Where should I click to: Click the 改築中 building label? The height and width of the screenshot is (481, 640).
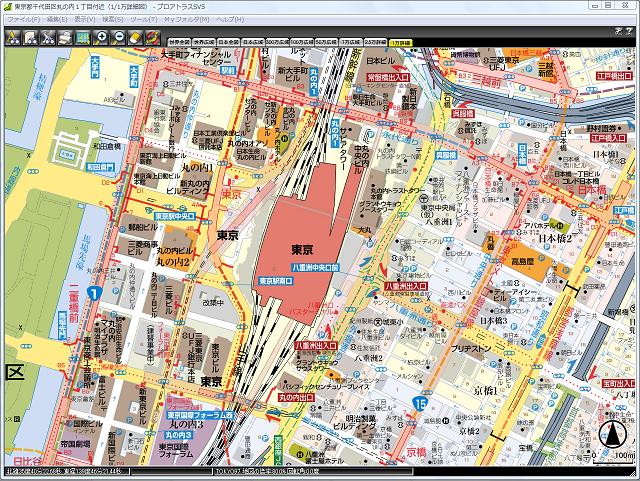coord(213,303)
